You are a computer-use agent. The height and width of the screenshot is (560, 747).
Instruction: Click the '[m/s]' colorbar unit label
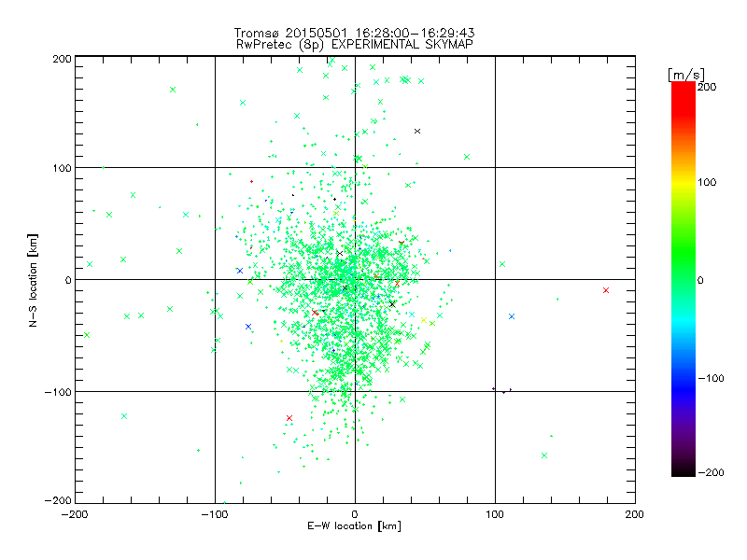pyautogui.click(x=686, y=75)
